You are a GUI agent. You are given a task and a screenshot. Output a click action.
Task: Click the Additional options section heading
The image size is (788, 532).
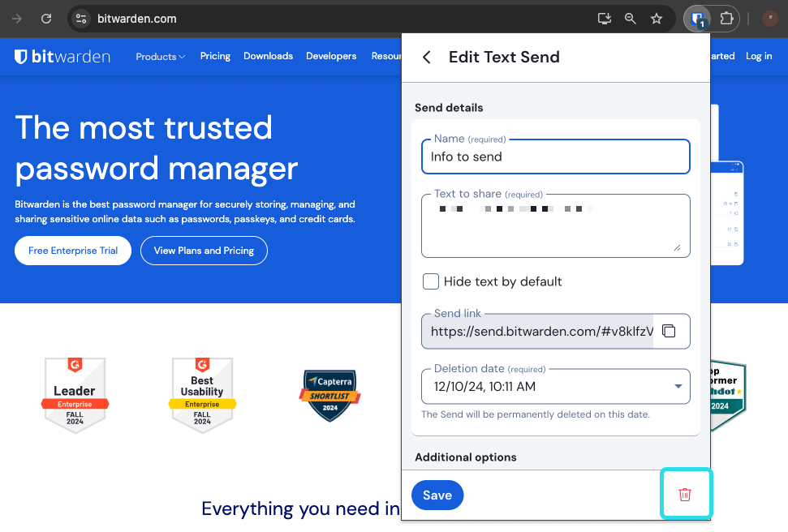pos(465,457)
